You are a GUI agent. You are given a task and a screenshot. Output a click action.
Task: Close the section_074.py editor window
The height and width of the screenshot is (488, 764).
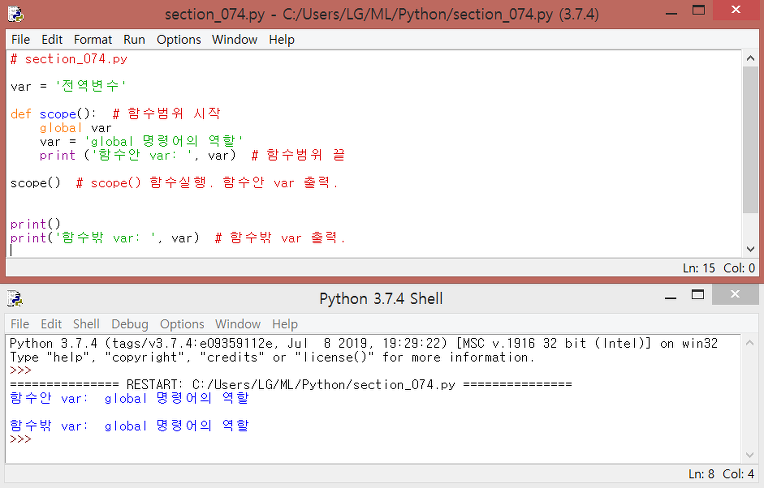[x=736, y=10]
